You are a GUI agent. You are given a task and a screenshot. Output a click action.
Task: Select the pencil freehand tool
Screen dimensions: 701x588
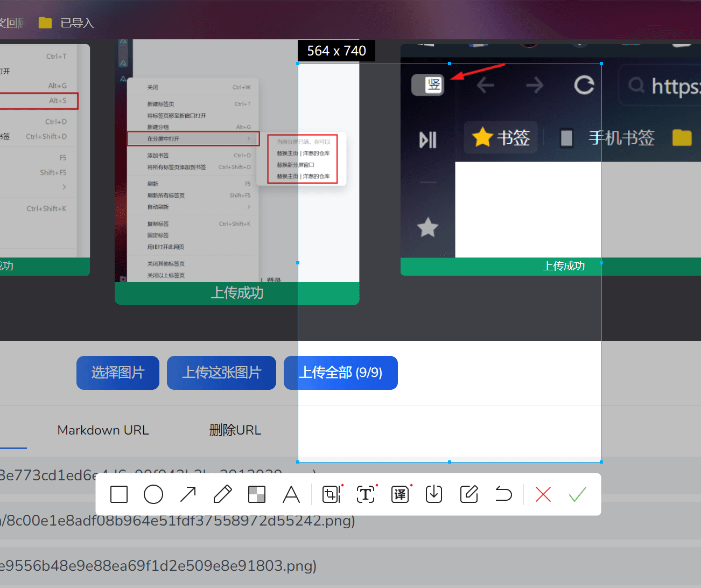point(222,494)
